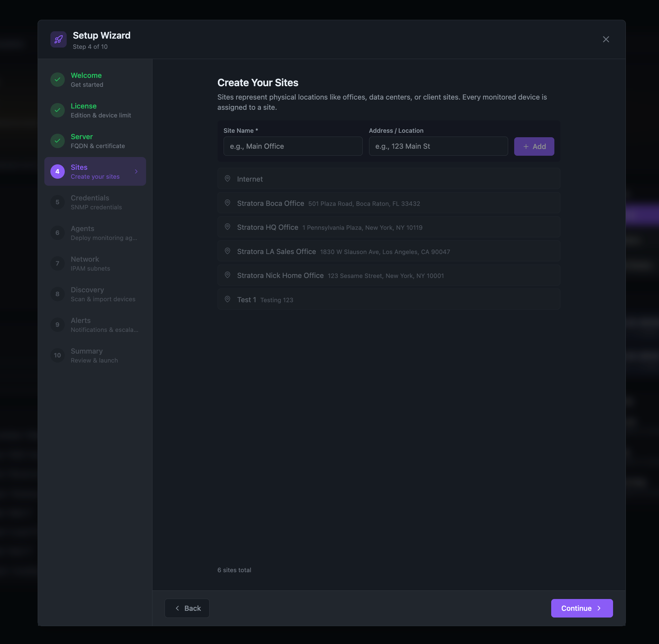Click the Add button to create a site
This screenshot has height=644, width=659.
click(534, 146)
